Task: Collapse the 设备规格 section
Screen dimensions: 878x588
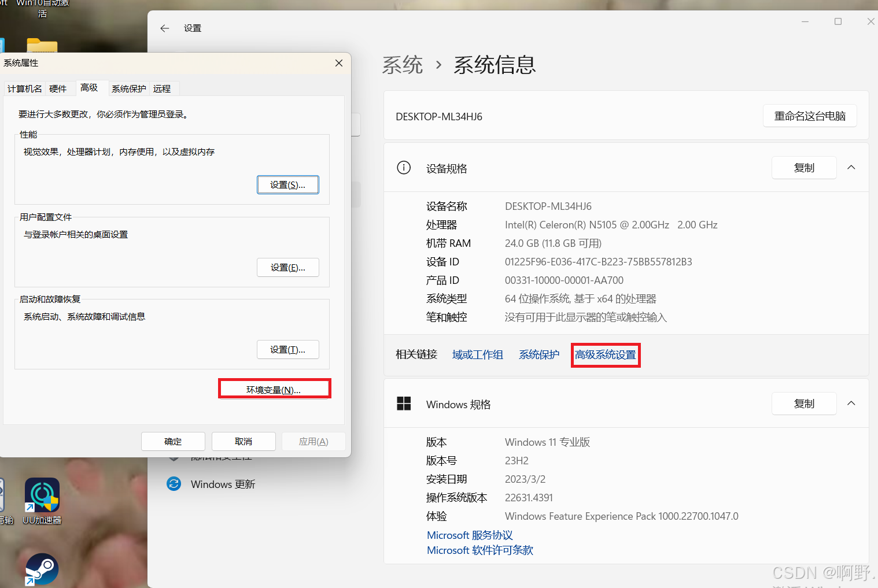Action: pos(851,167)
